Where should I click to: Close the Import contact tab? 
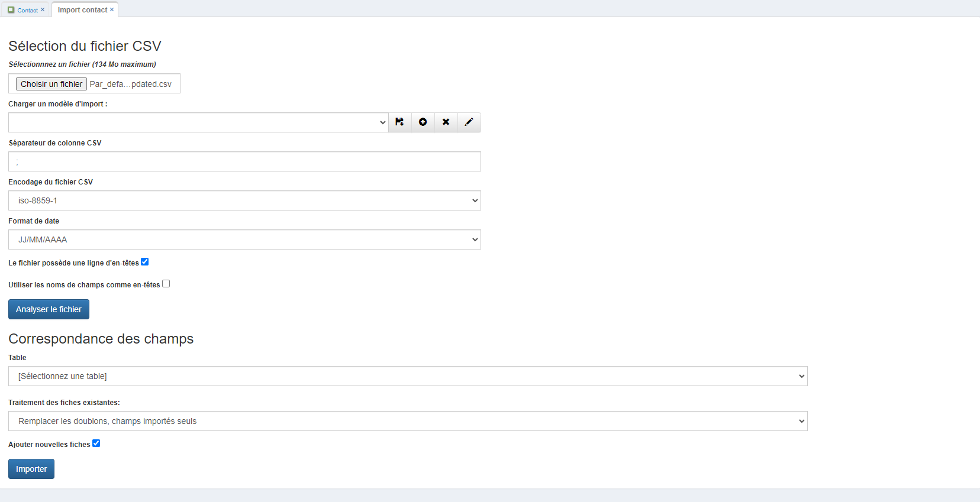click(112, 9)
